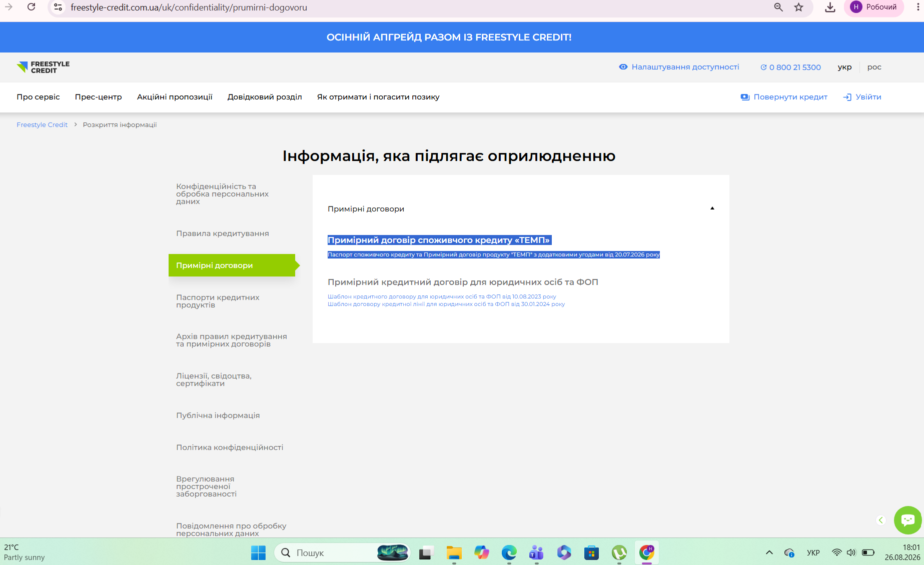Open Конфіденційність та обробка персональних даних

tap(223, 194)
